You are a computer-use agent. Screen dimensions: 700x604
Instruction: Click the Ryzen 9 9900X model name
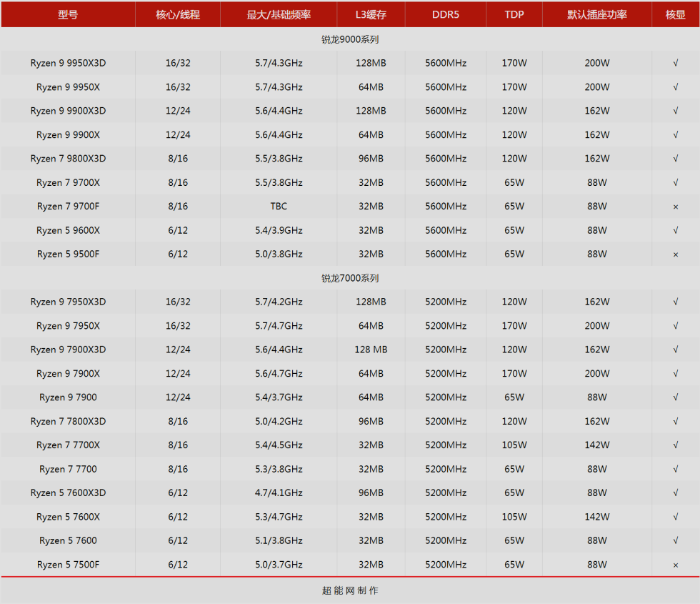(68, 135)
